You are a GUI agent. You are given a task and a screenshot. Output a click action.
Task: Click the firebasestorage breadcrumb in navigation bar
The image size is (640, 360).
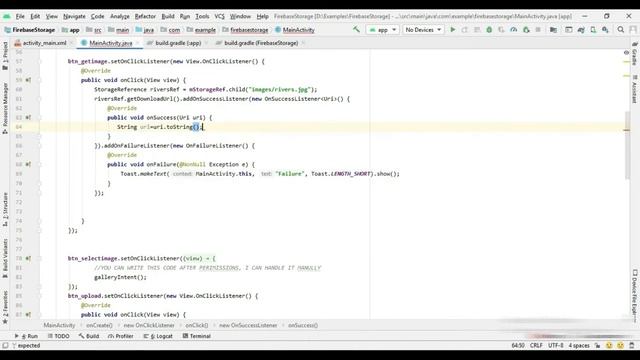click(245, 30)
